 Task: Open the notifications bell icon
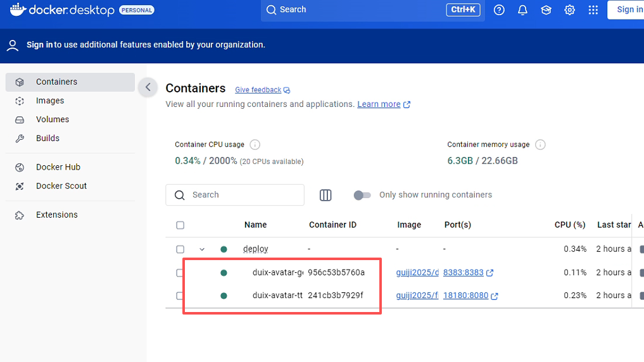pyautogui.click(x=522, y=10)
